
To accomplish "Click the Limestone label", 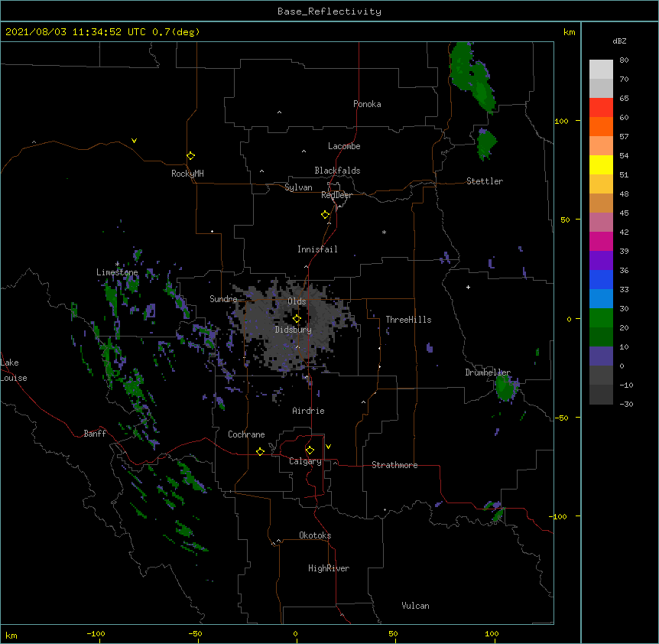I will 117,272.
